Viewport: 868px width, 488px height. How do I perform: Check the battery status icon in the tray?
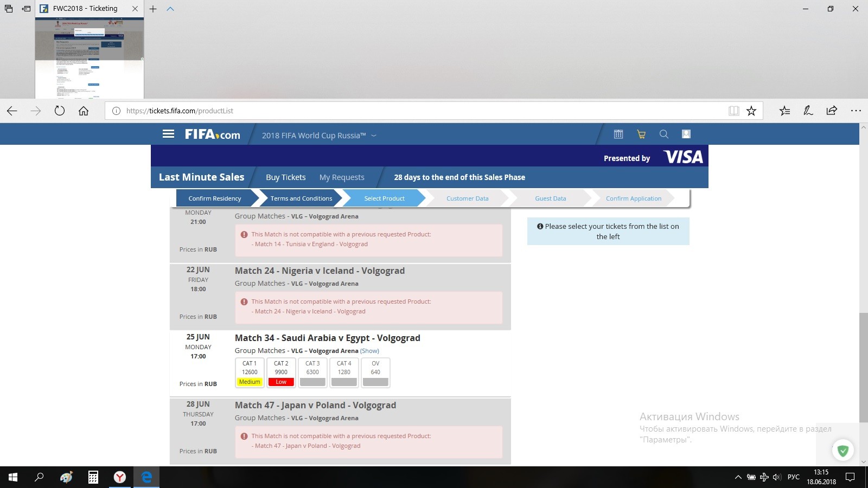pyautogui.click(x=751, y=477)
